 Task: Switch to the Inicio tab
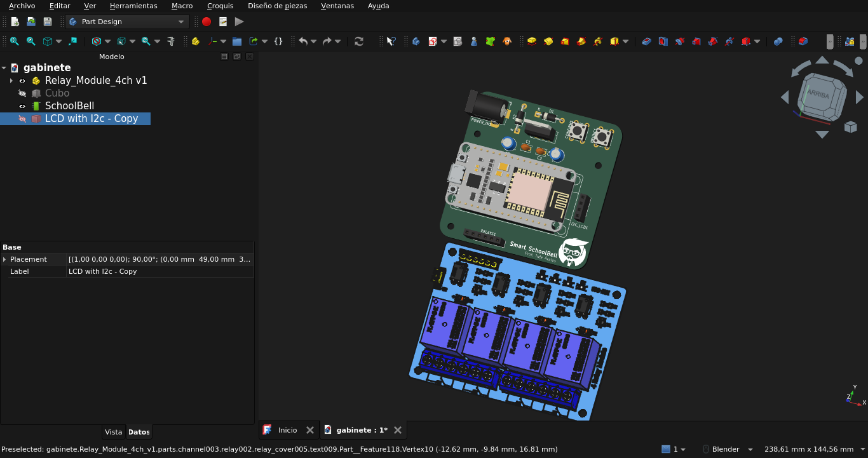[x=287, y=430]
